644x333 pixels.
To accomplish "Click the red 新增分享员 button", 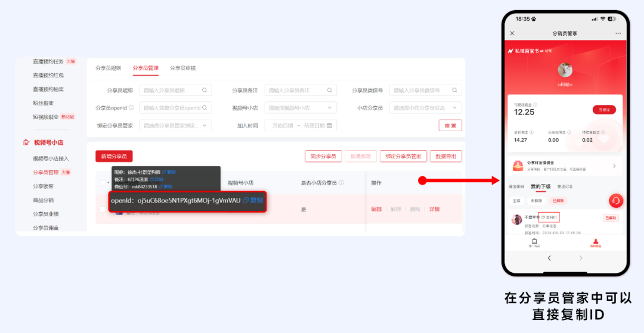I will pyautogui.click(x=114, y=156).
